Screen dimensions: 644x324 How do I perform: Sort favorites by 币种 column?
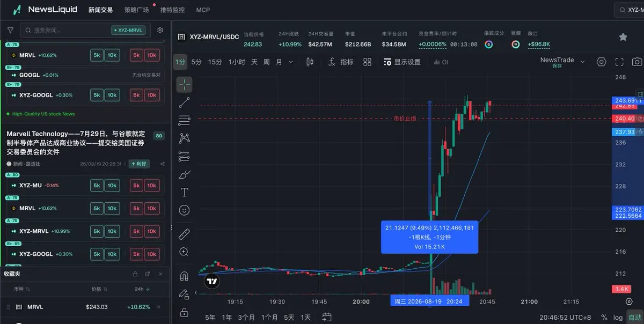[23, 289]
